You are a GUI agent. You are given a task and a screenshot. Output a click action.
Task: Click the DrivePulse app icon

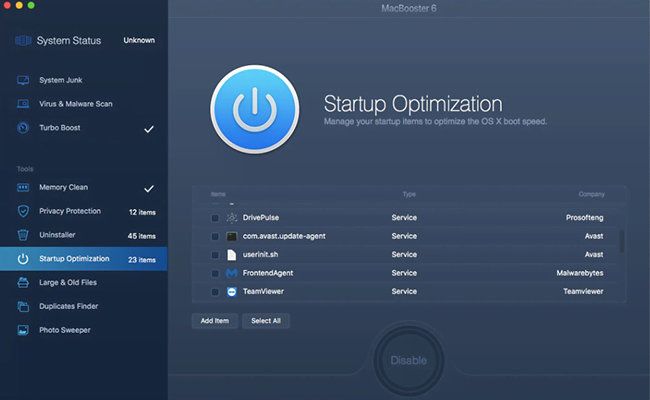pos(232,218)
